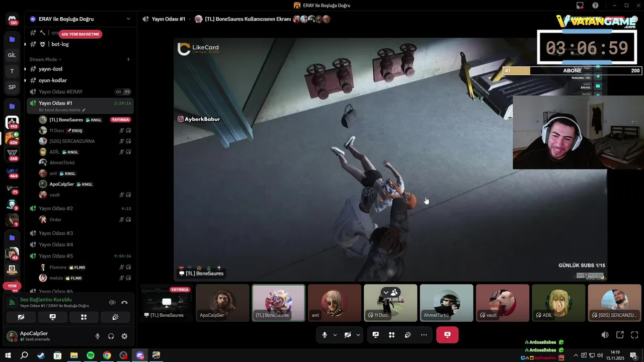644x362 pixels.
Task: Open soundboard from voice panel
Action: coord(115,317)
